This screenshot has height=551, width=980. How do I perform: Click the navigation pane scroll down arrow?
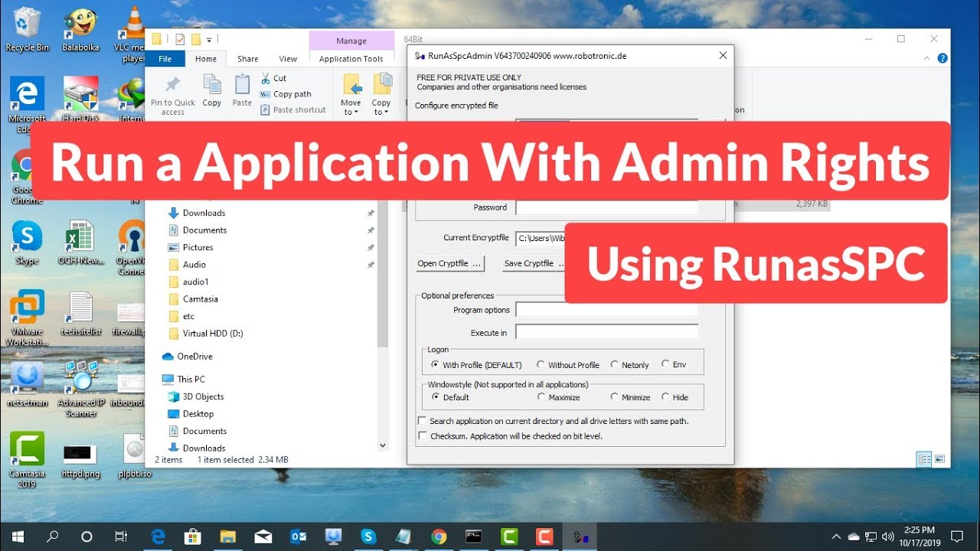383,445
